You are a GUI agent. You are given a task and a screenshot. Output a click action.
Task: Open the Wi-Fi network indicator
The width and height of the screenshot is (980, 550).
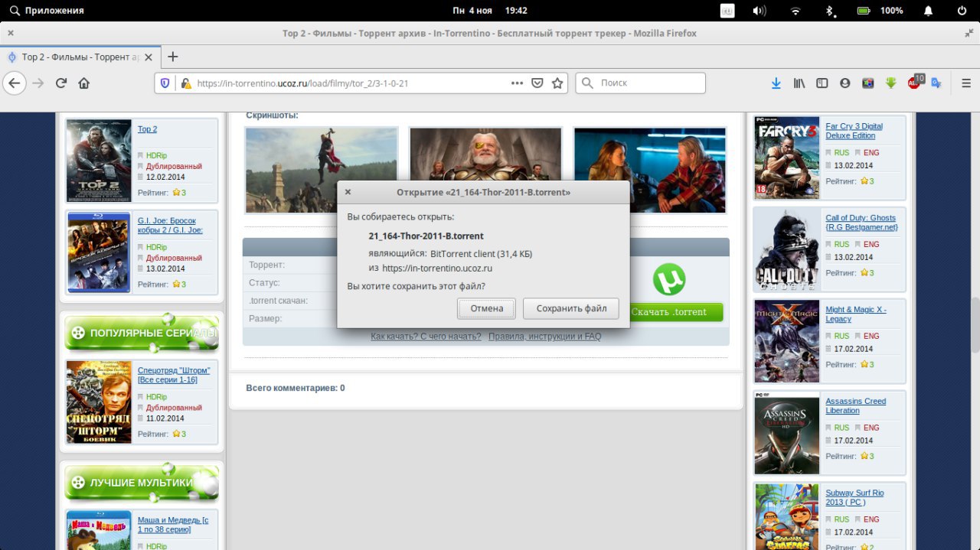click(x=795, y=11)
